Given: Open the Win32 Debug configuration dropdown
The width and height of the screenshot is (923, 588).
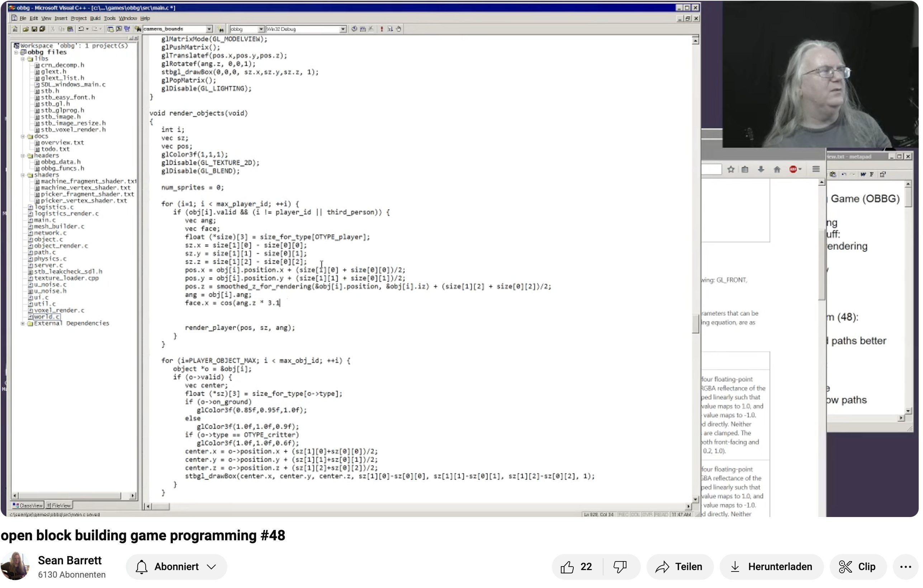Looking at the screenshot, I should [344, 29].
